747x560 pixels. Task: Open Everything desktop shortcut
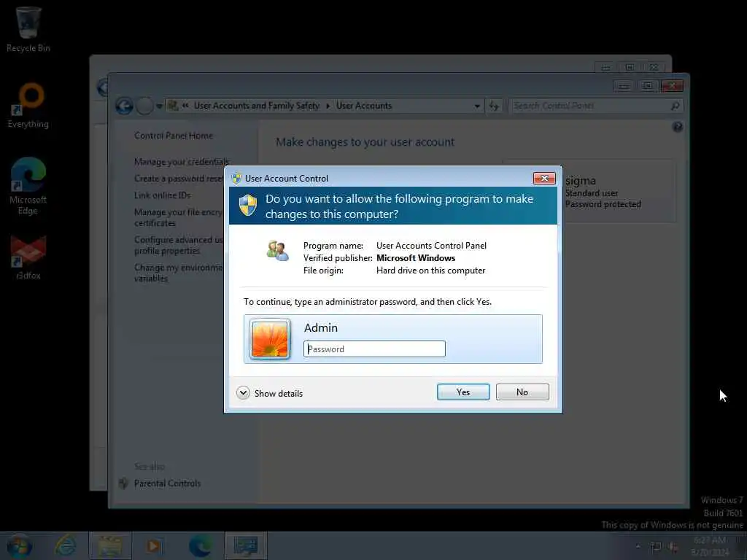click(28, 106)
